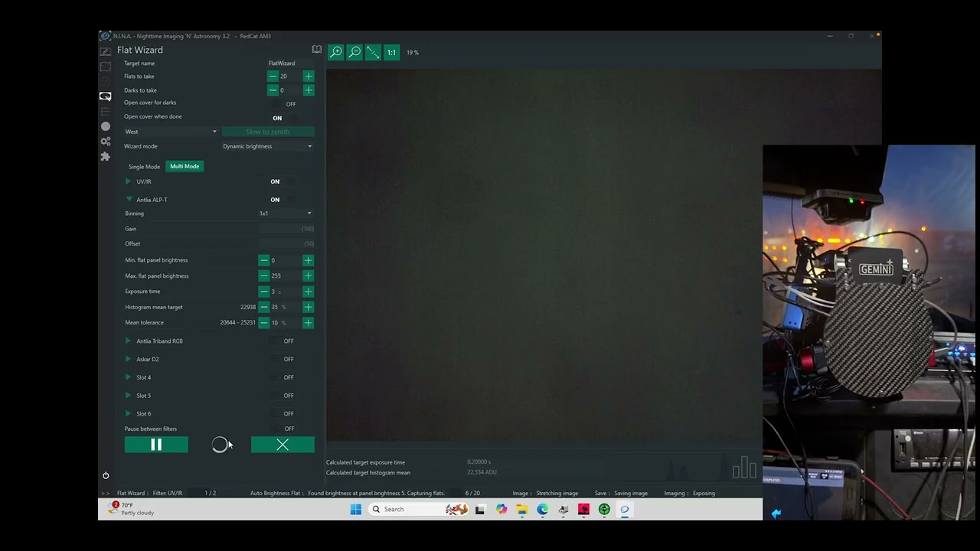Fit the image to the viewport

(373, 52)
